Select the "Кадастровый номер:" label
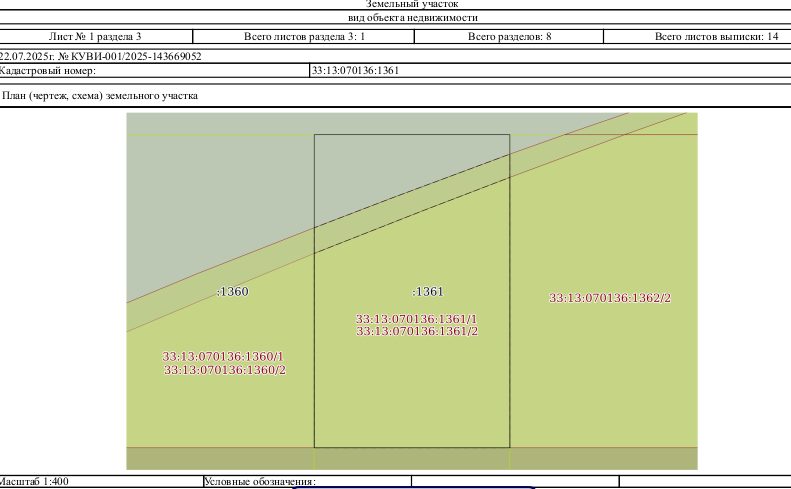Viewport: 791px width, 489px height. [47, 71]
